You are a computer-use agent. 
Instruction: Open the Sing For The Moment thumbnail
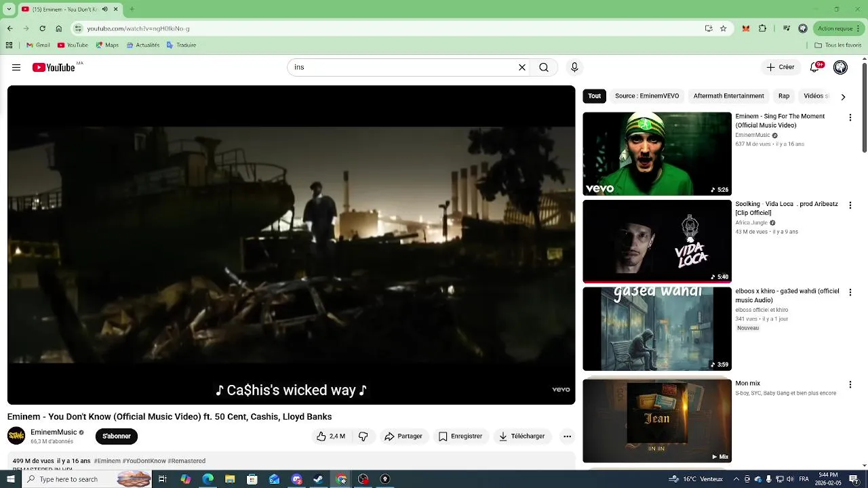coord(657,154)
